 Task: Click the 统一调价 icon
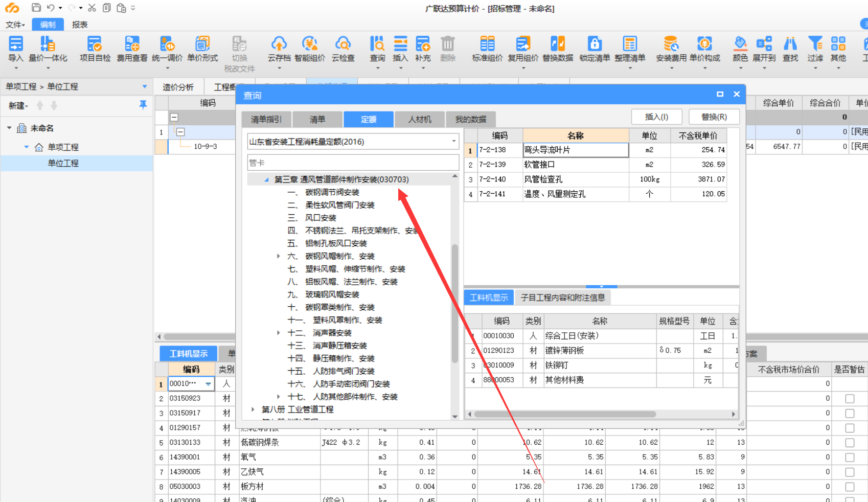167,44
